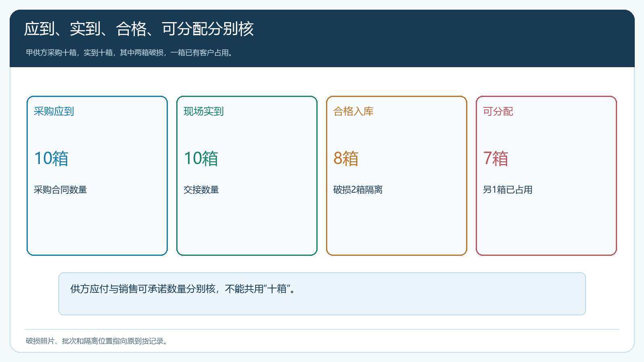This screenshot has height=362, width=644.
Task: Select the 10箱 value under 采购应到
Action: click(x=51, y=158)
